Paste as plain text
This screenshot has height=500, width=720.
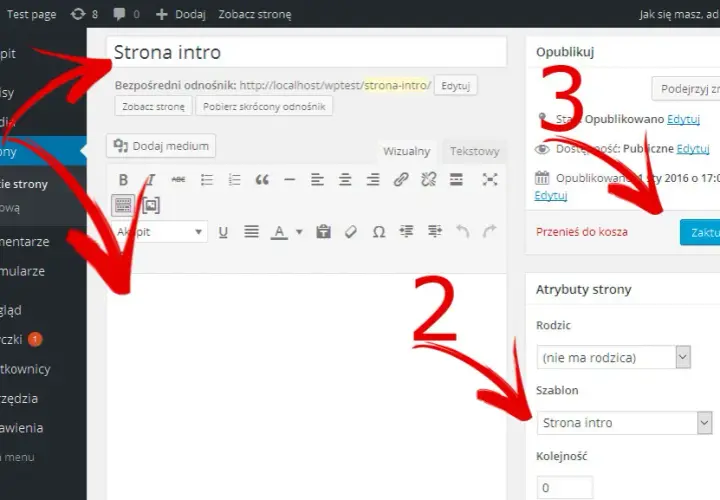(323, 232)
